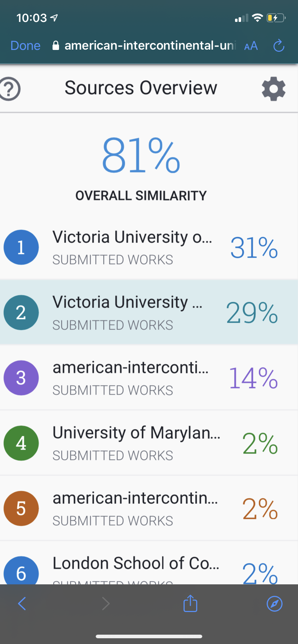
Task: Select highlighted Victoria University 29% source
Action: point(149,312)
